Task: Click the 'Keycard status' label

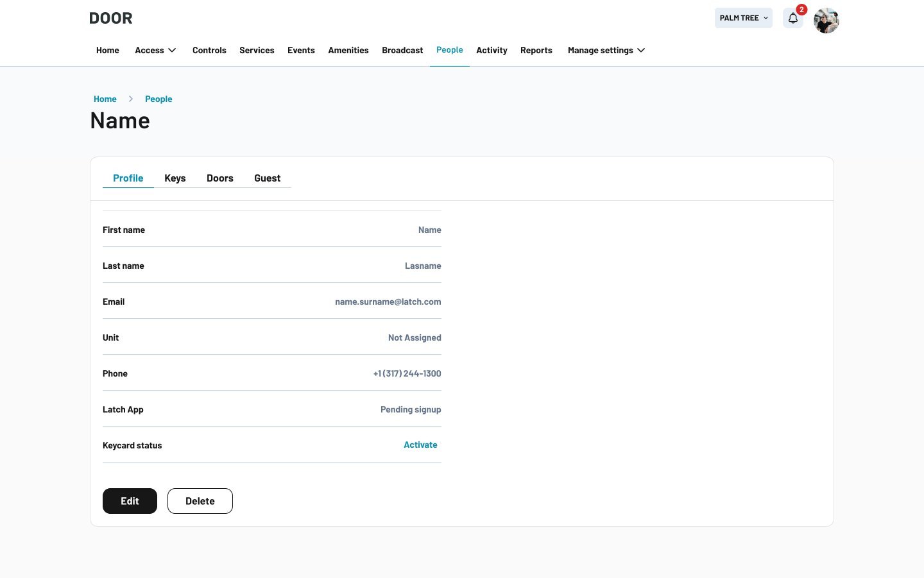Action: click(132, 445)
